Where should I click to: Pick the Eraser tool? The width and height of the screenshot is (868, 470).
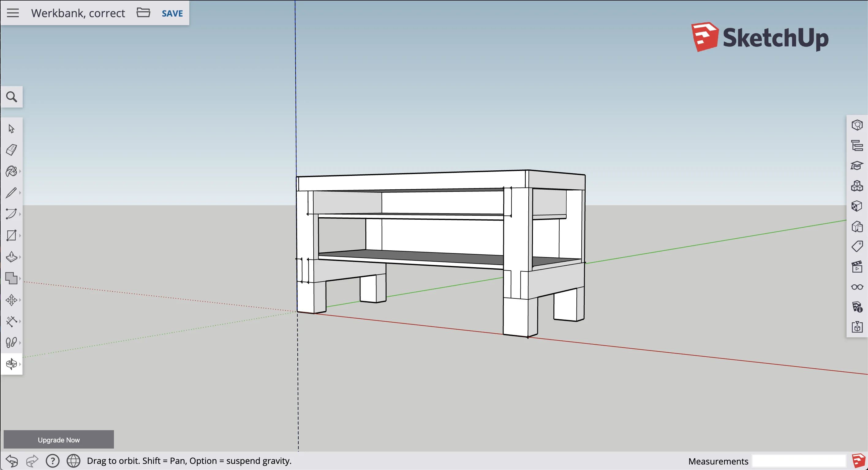point(11,150)
